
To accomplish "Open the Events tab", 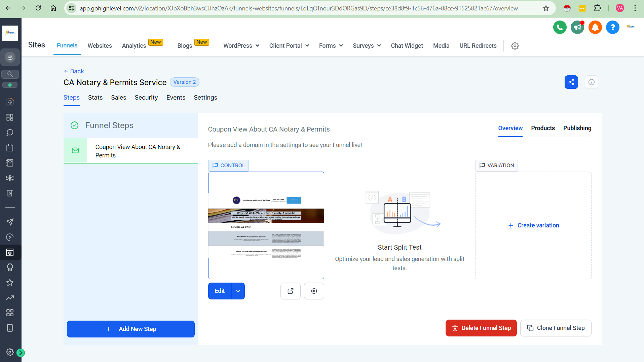I will click(176, 98).
